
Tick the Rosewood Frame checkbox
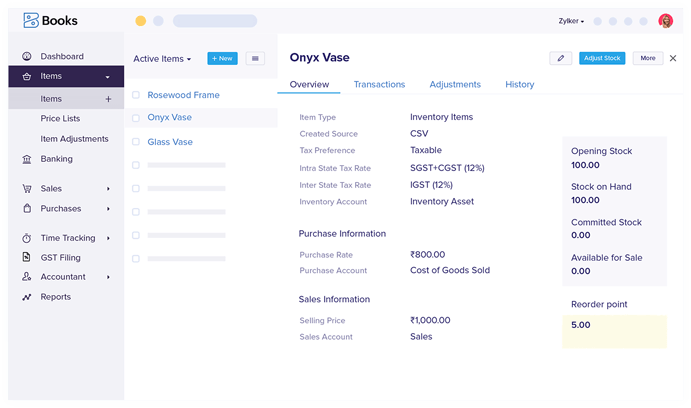[x=136, y=95]
